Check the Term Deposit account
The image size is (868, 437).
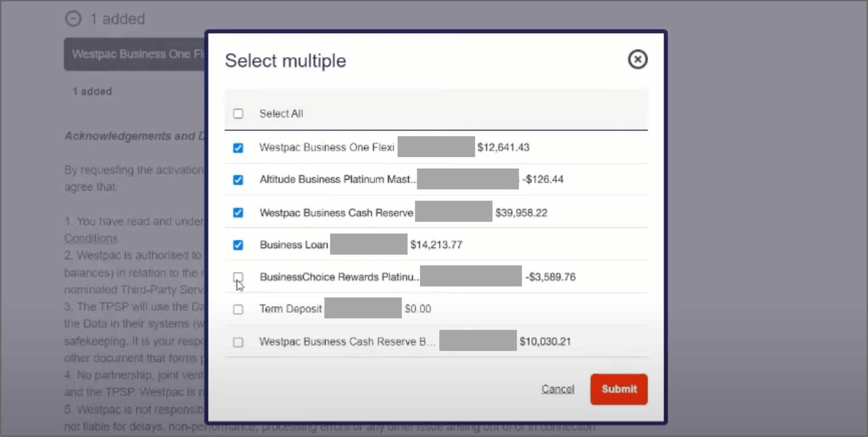tap(238, 309)
